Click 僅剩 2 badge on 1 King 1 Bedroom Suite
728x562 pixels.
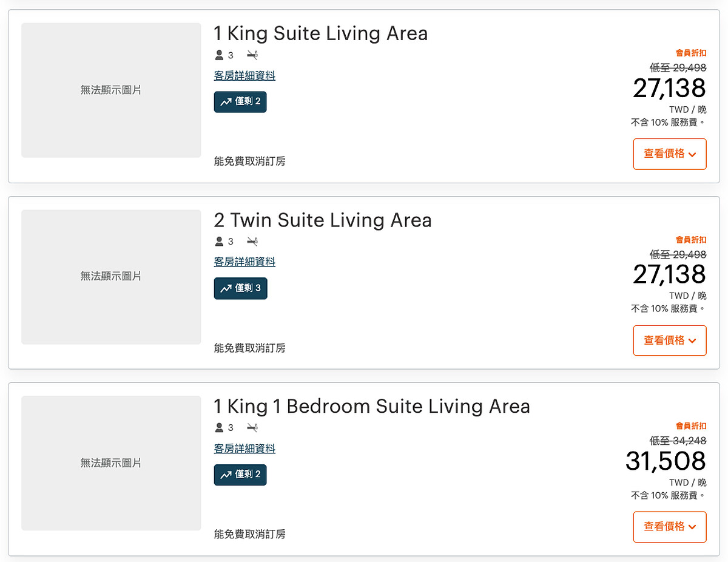[x=240, y=475]
